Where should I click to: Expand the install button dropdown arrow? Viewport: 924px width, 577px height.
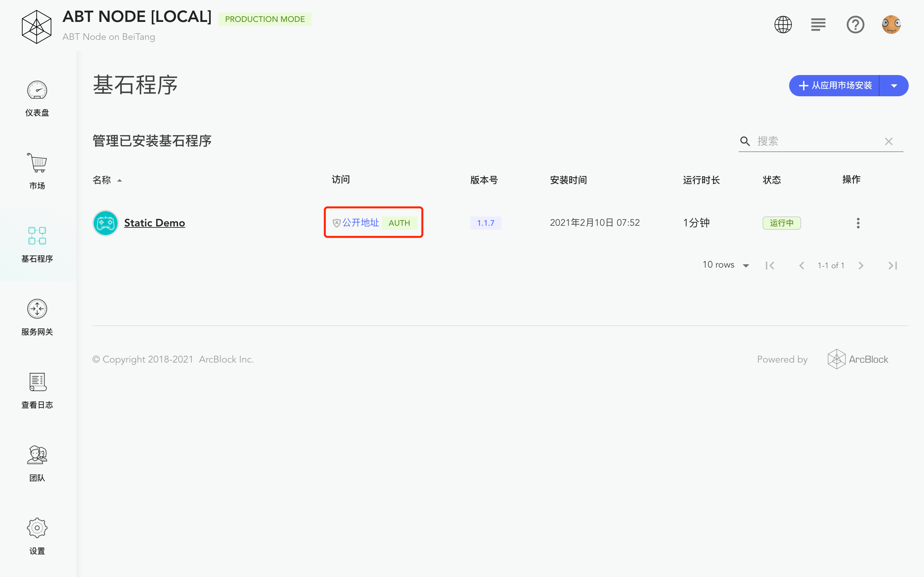click(894, 86)
